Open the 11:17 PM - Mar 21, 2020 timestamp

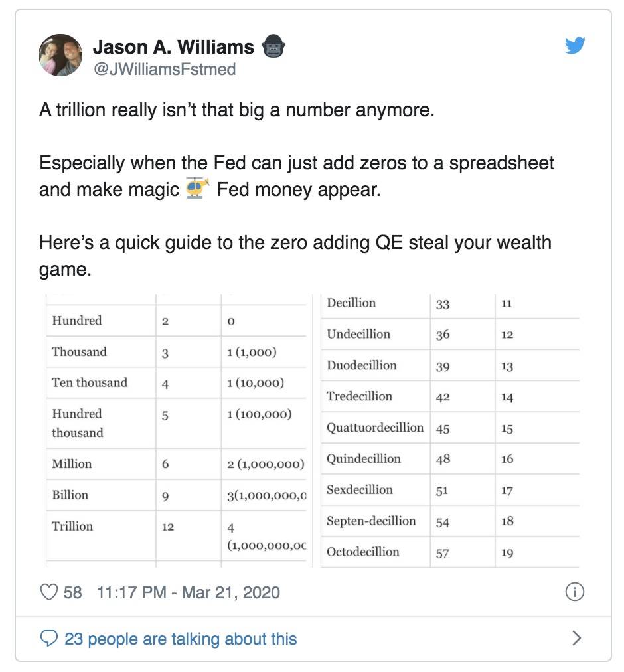(189, 593)
